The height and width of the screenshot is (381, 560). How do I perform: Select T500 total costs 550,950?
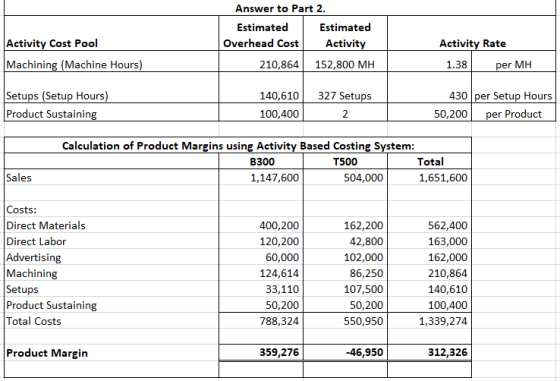point(345,321)
